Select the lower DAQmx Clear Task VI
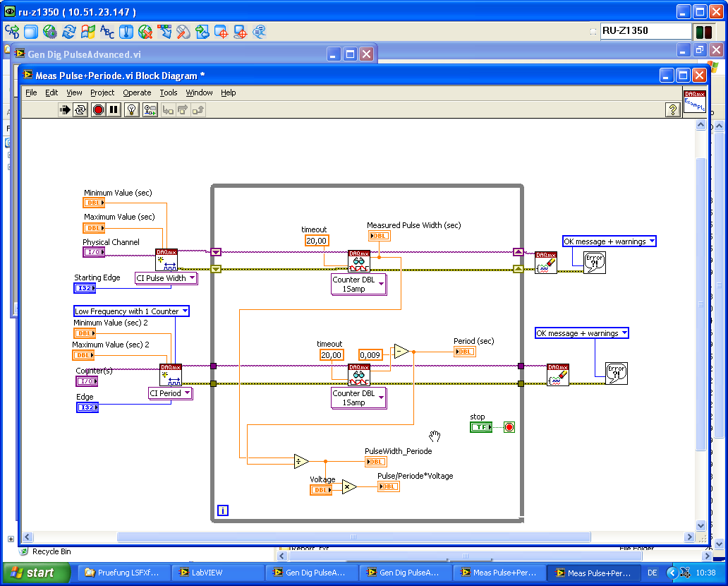 (x=557, y=375)
